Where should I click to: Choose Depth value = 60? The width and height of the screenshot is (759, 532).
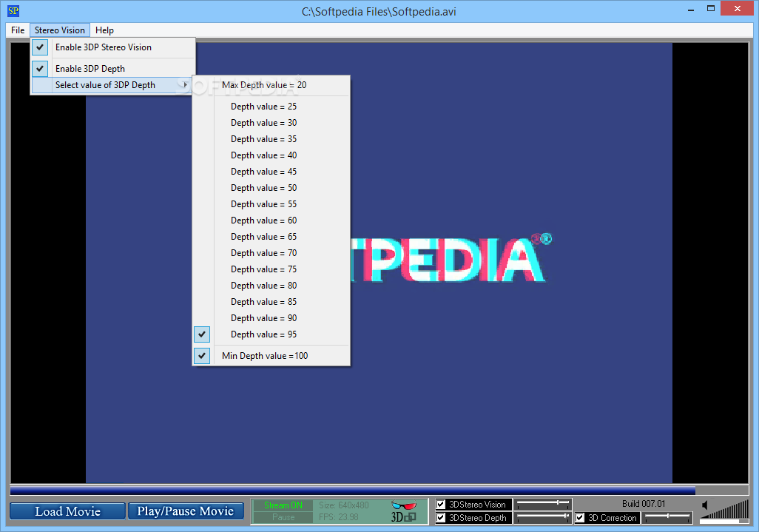pyautogui.click(x=271, y=220)
